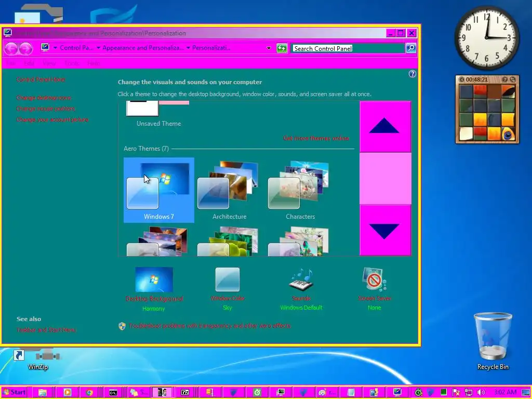Screen dimensions: 532x399
Task: Open the WinZip desktop shortcut
Action: [37, 360]
